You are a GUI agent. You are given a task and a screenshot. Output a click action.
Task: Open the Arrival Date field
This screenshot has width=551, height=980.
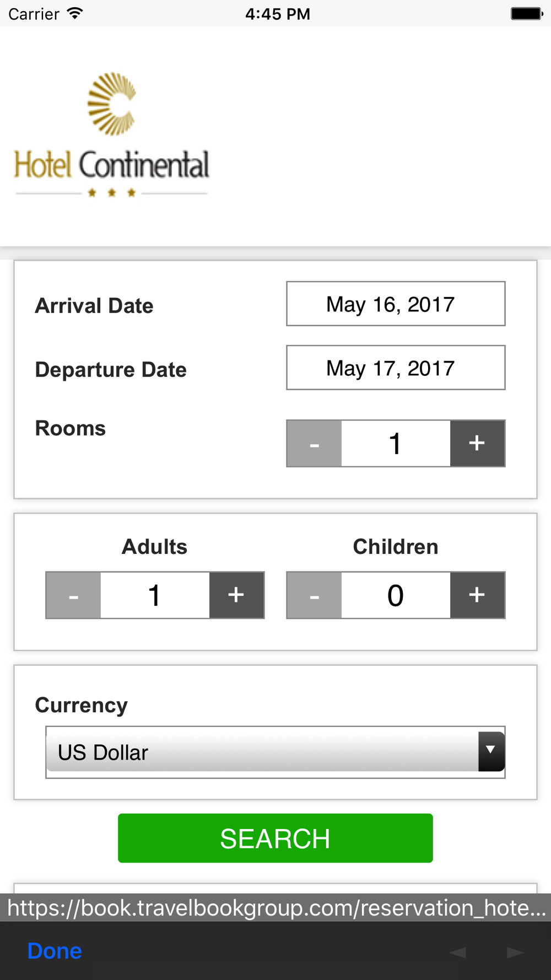click(x=396, y=304)
